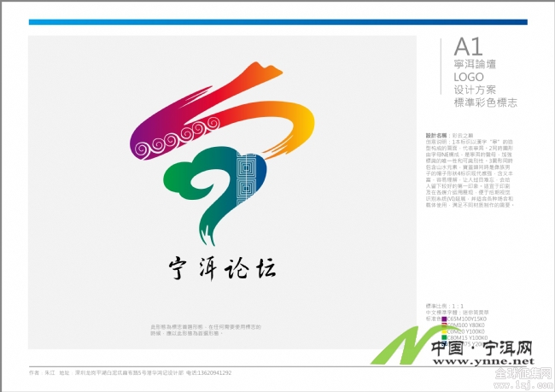Screen dimensions: 555x392
Task: Click the yellow C0M20 Y100K0 color swatch
Action: (x=444, y=332)
